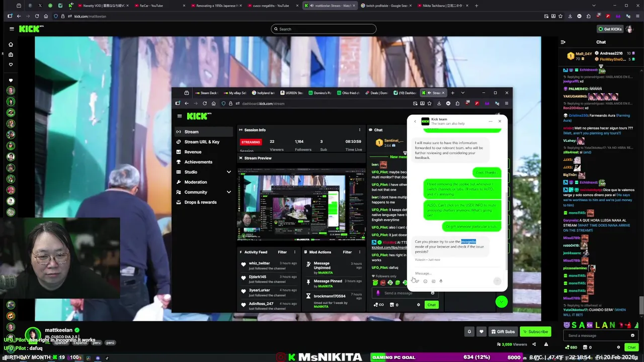
Task: Click the Kick search field
Action: click(323, 29)
